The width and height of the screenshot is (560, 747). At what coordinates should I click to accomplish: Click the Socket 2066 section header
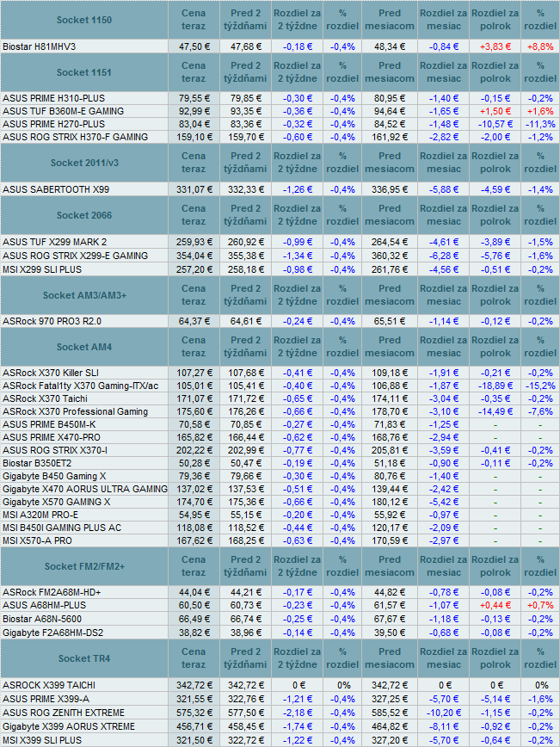(83, 215)
